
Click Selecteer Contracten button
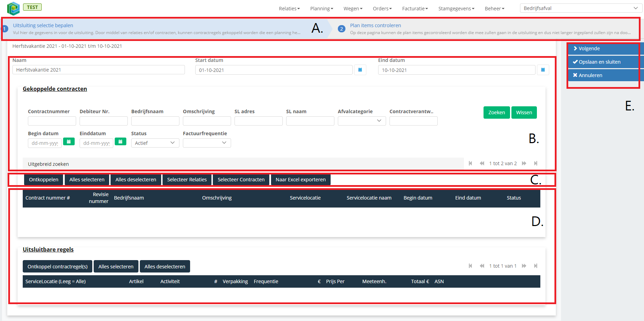[x=241, y=180]
